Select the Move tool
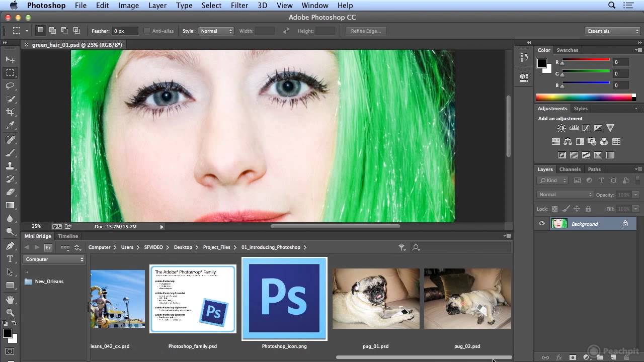 [x=10, y=59]
